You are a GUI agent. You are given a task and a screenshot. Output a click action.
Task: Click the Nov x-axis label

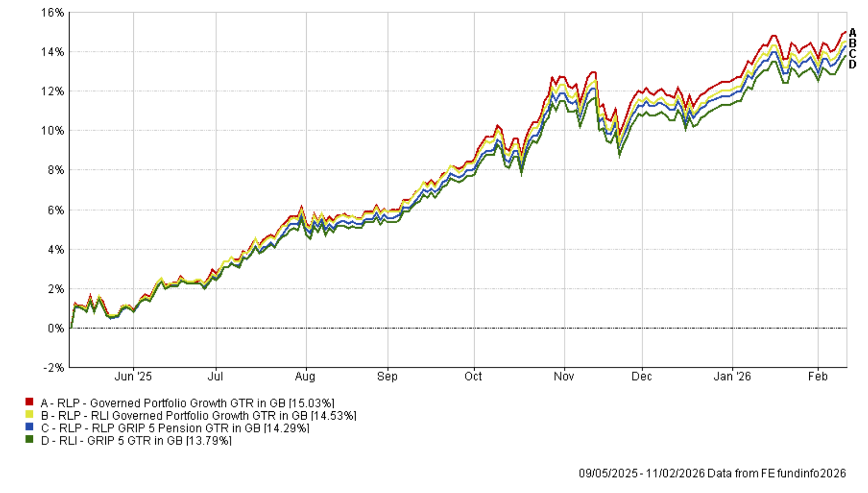coord(563,377)
